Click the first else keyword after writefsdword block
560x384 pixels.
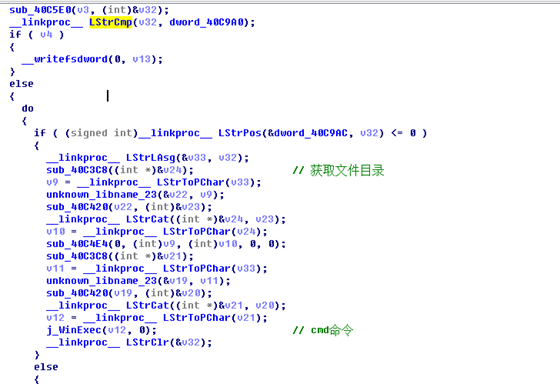pos(21,84)
